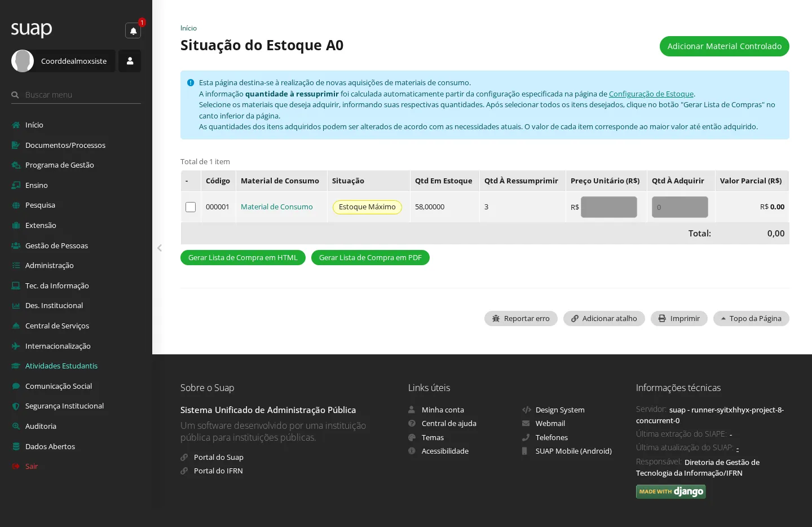
Task: Expand the Ensino sidebar menu
Action: (x=36, y=185)
